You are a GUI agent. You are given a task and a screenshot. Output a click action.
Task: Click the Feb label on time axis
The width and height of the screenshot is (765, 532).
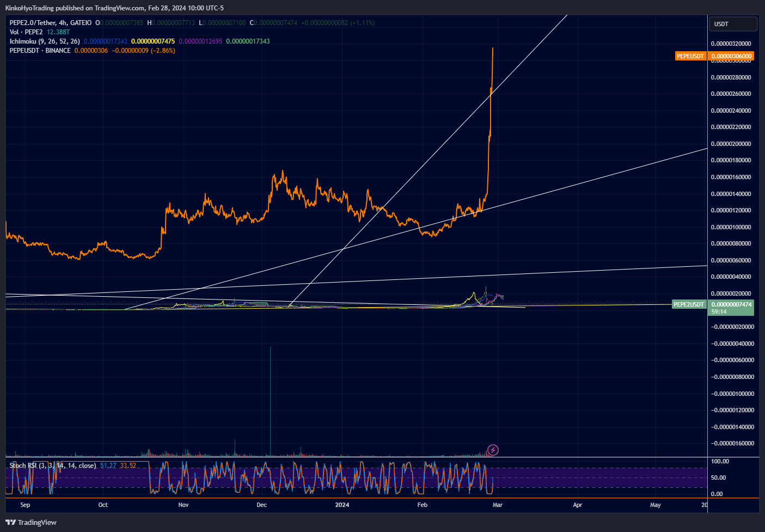coord(423,505)
